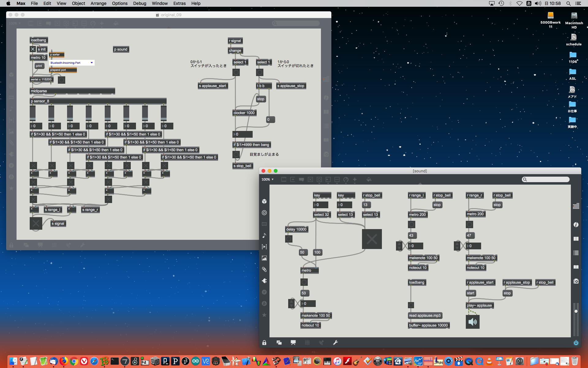Viewport: 588px width, 368px height.
Task: Toggle the X box next to s init
Action: [33, 49]
